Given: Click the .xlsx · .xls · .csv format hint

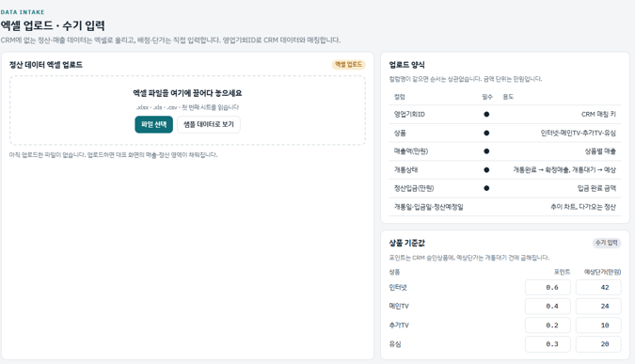Looking at the screenshot, I should point(187,107).
